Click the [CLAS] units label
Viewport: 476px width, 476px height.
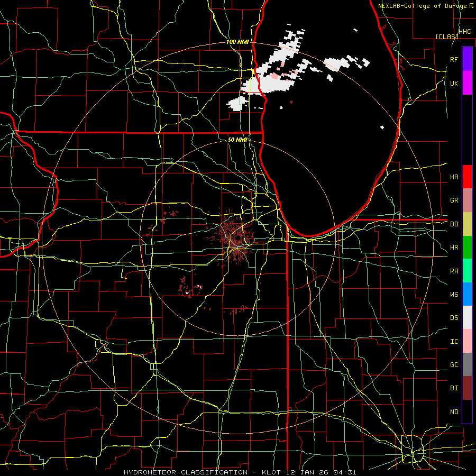(447, 36)
